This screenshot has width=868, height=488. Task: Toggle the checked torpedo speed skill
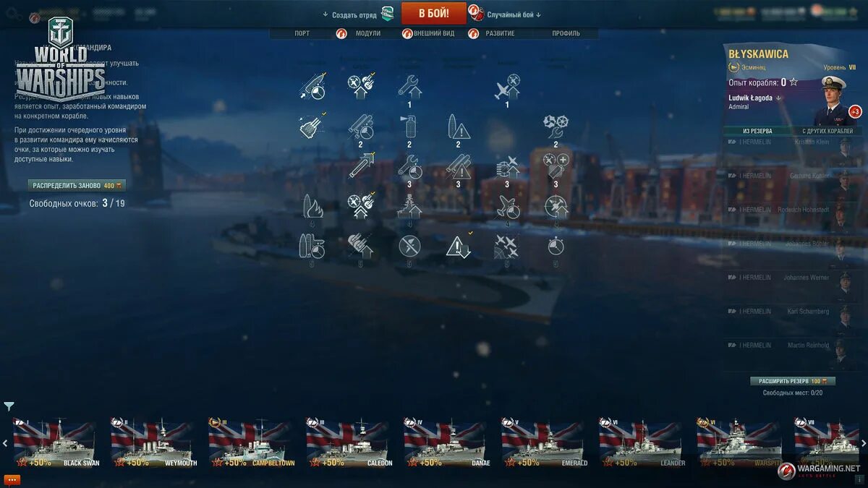(360, 166)
